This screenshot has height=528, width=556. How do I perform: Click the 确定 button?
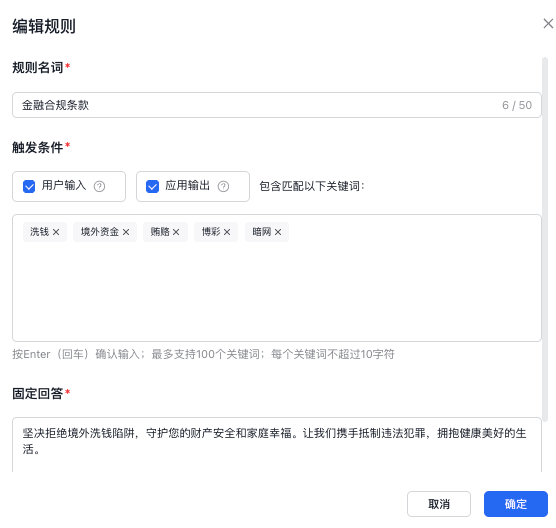[516, 504]
